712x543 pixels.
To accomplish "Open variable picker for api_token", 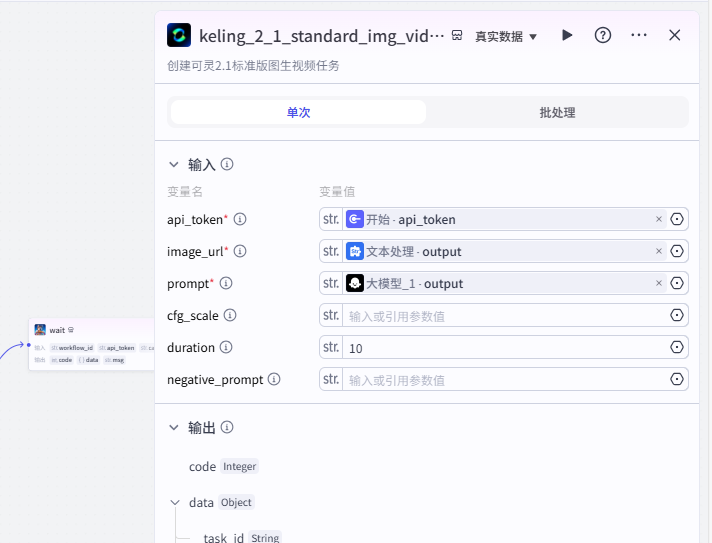I will pyautogui.click(x=677, y=219).
